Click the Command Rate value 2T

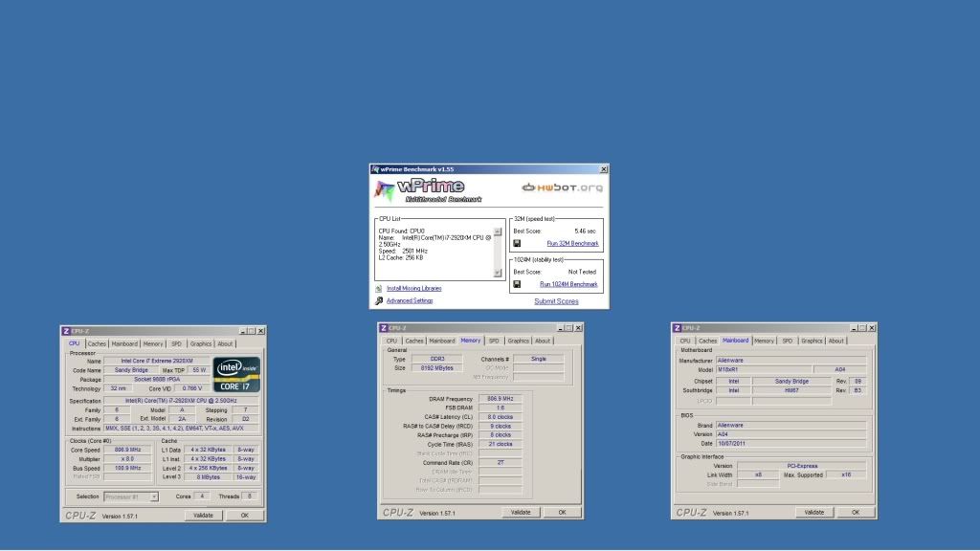500,463
